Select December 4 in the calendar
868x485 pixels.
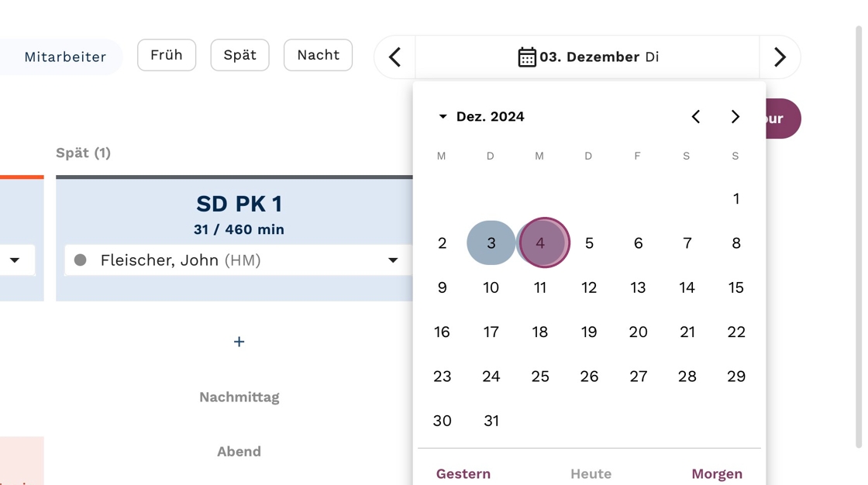click(x=540, y=243)
